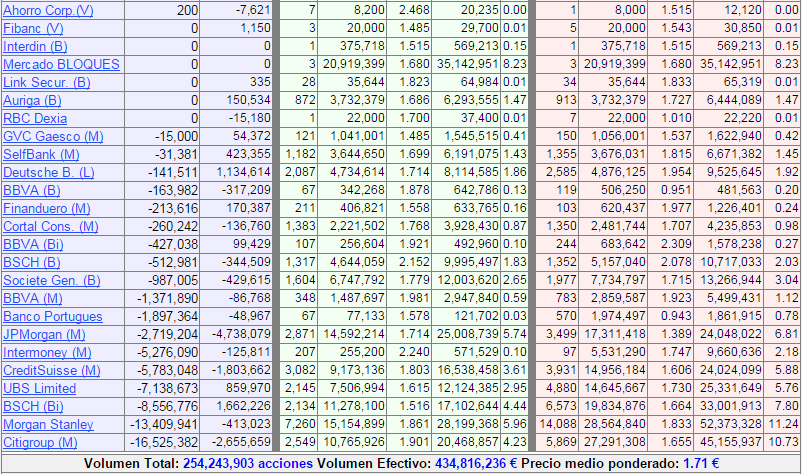Image resolution: width=802 pixels, height=474 pixels.
Task: Open the Societe Gen. (B) link
Action: [52, 280]
